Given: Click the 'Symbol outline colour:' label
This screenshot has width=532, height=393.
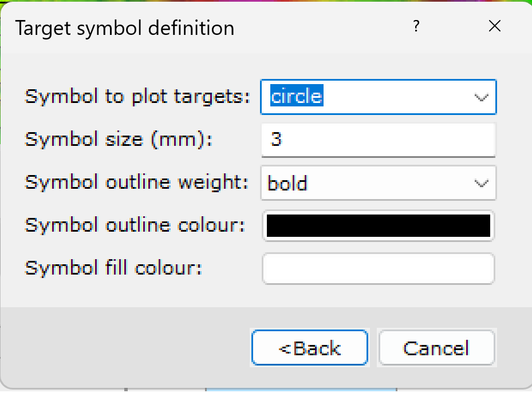Looking at the screenshot, I should pos(135,225).
